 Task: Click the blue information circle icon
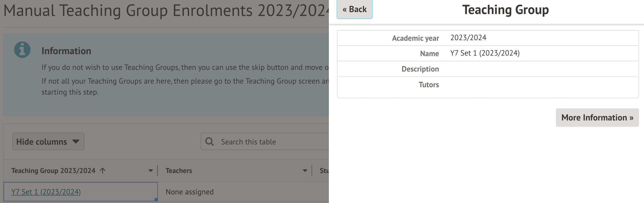(x=22, y=50)
